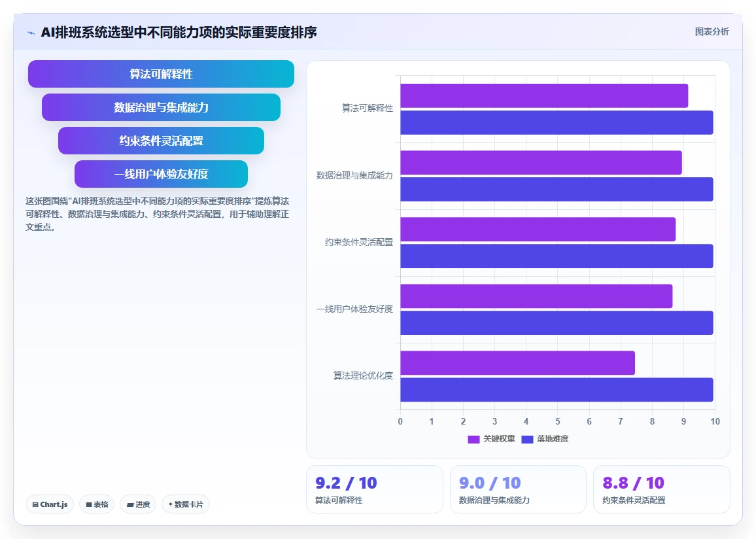Open the 8.8 / 10 score card
The width and height of the screenshot is (756, 539).
click(662, 489)
